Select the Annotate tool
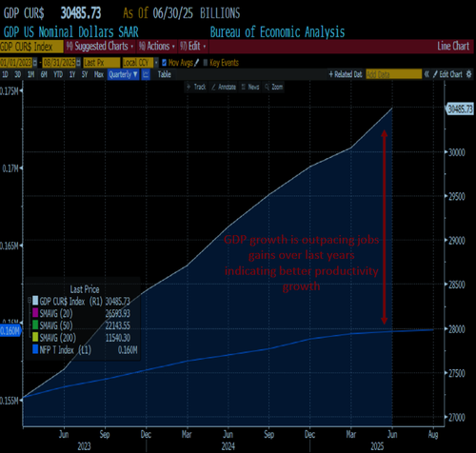The image size is (476, 453). coord(224,87)
